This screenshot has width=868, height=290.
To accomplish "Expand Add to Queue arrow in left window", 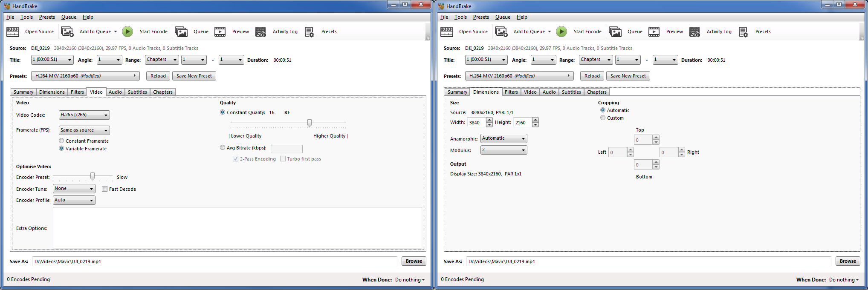I will click(116, 32).
